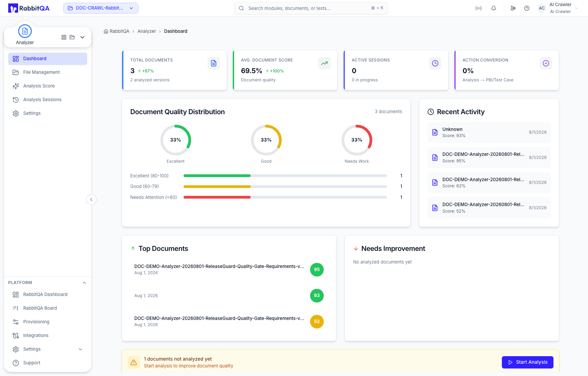This screenshot has height=376, width=588.
Task: Click the Action Conversion check icon
Action: click(x=546, y=63)
